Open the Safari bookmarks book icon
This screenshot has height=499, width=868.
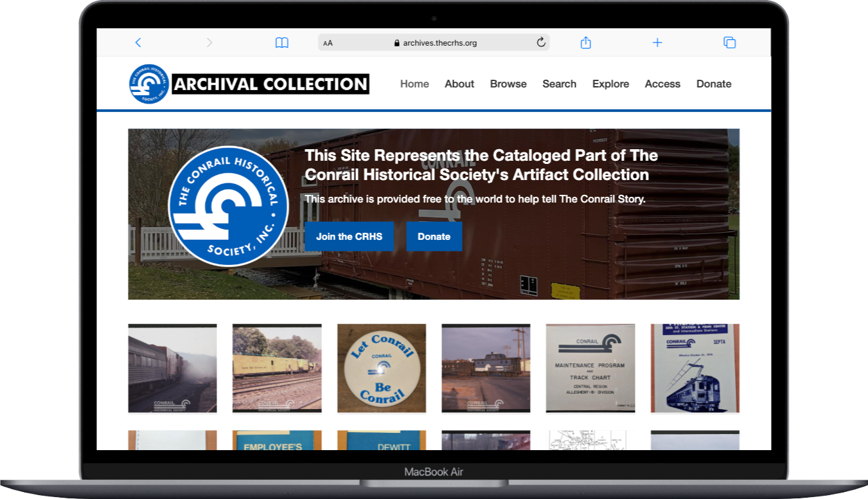[281, 42]
